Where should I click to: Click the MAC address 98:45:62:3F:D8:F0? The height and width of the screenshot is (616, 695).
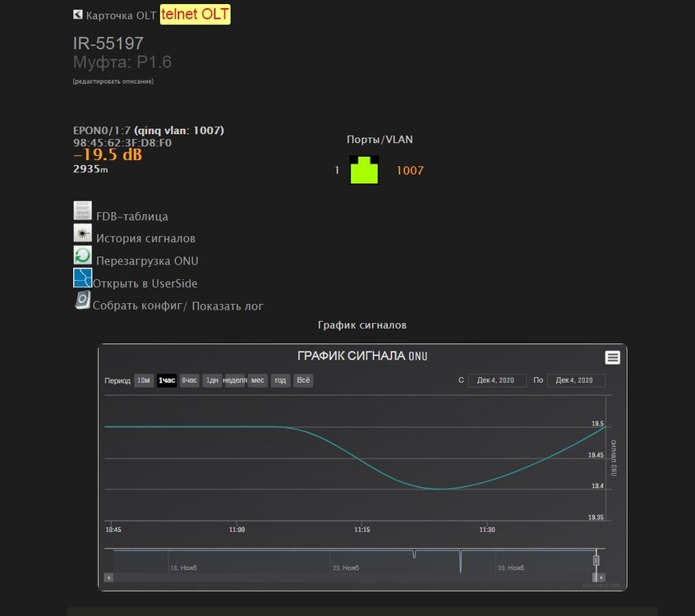coord(122,143)
